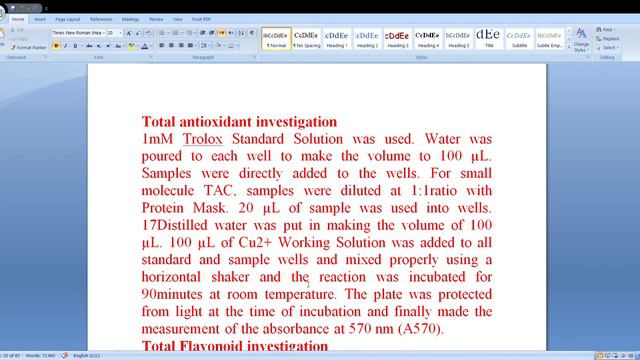Image resolution: width=640 pixels, height=360 pixels.
Task: Toggle Bold formatting button
Action: click(x=56, y=46)
